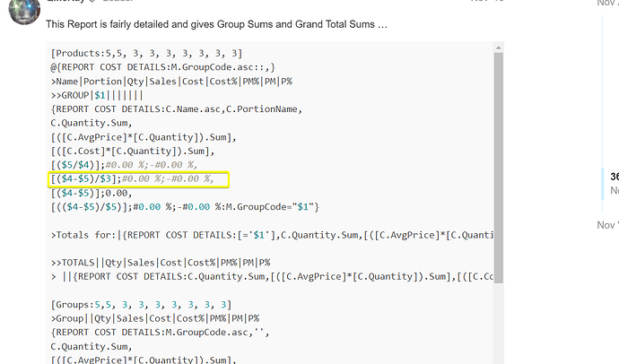Screen dimensions: 619x364
Task: Click the code block vertical scrollbar thumb
Action: click(499, 168)
